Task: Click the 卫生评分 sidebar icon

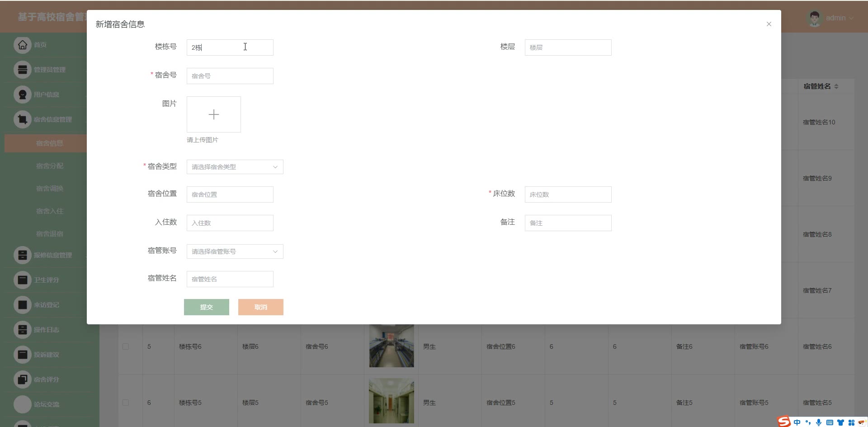Action: tap(22, 280)
